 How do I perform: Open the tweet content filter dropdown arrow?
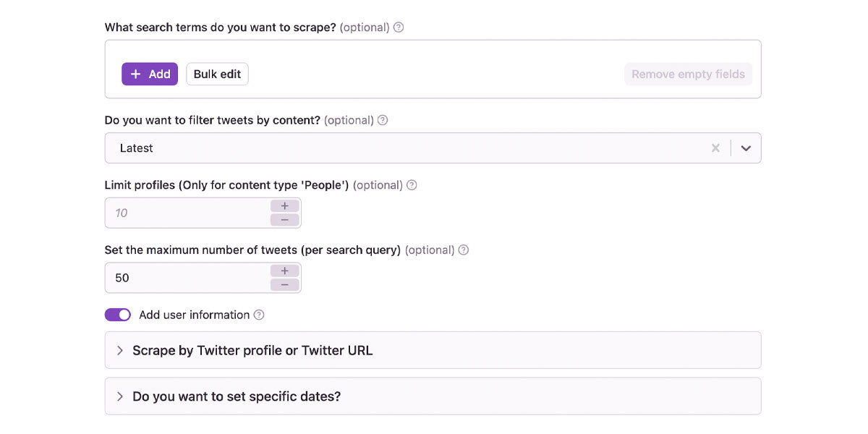[x=746, y=148]
